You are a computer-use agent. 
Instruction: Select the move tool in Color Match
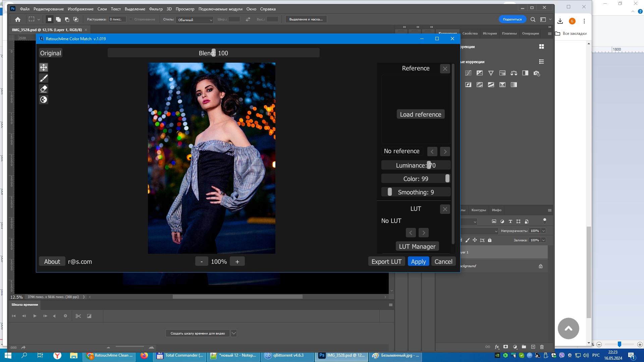tap(44, 67)
